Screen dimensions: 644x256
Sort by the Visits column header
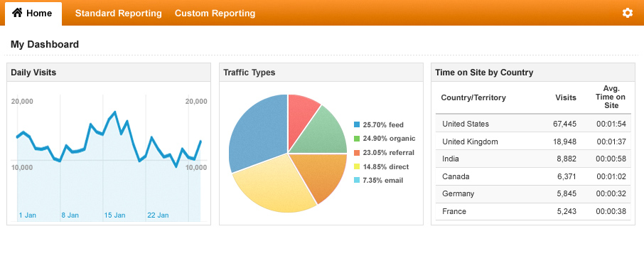pos(566,97)
